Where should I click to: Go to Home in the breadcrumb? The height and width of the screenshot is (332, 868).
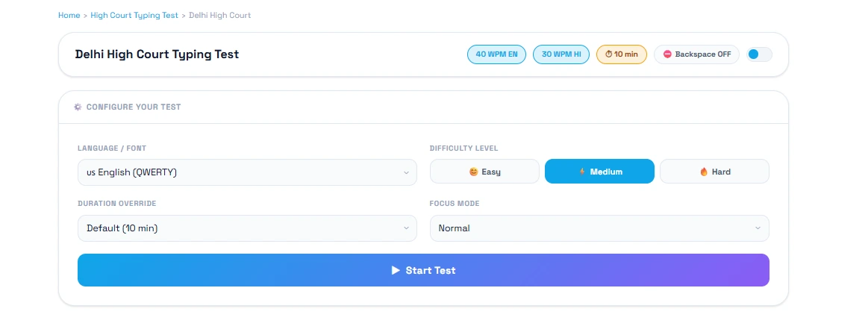(69, 16)
